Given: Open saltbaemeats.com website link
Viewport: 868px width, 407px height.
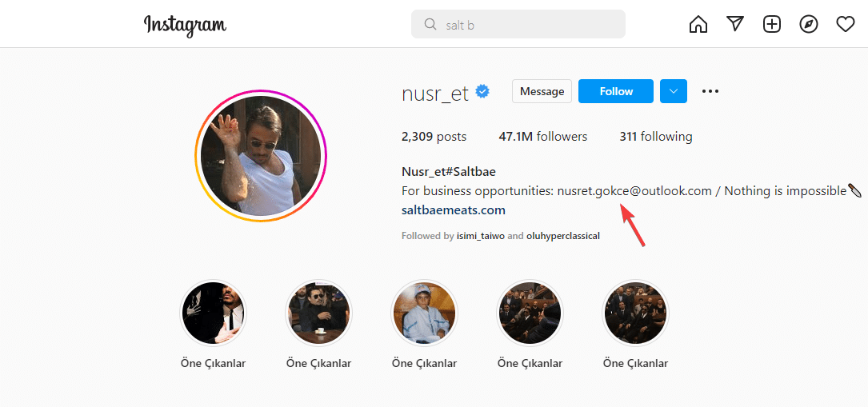Looking at the screenshot, I should pos(453,210).
